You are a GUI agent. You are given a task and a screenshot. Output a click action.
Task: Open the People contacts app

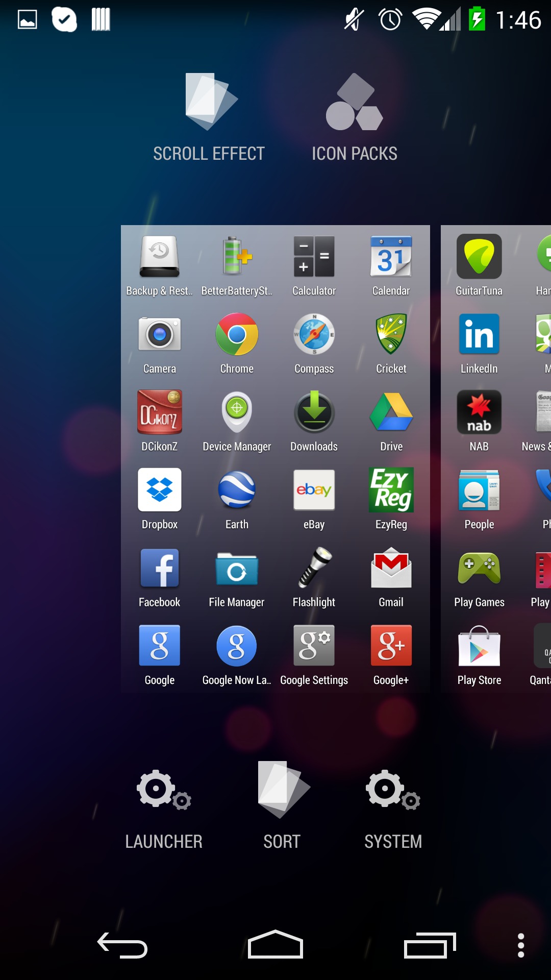[x=479, y=499]
